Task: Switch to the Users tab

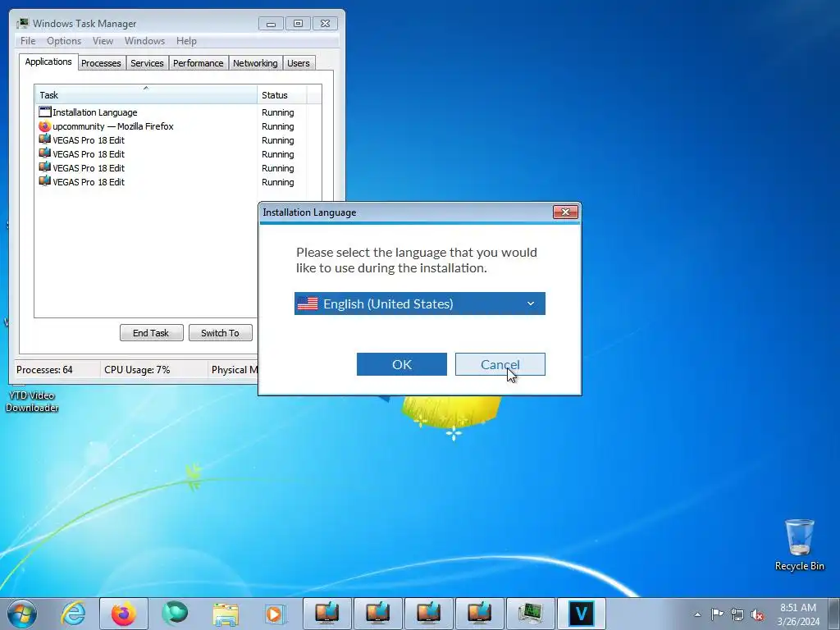Action: (299, 63)
